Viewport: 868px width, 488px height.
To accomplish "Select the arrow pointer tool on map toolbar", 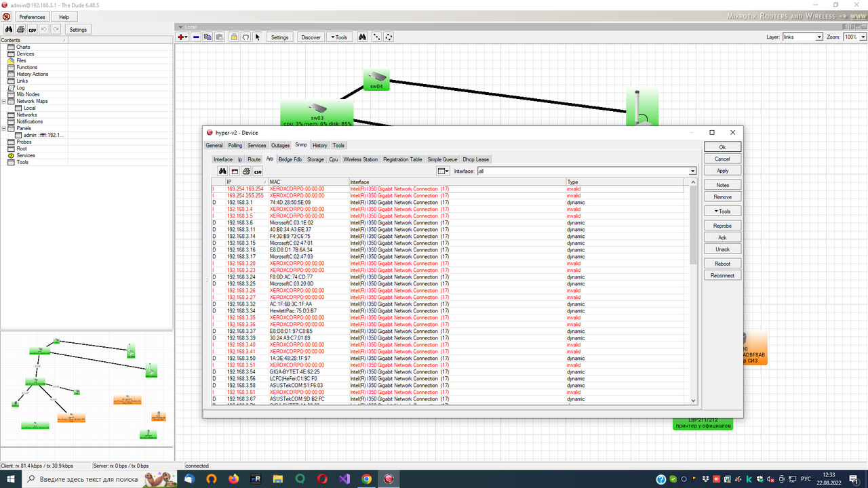I will 258,37.
